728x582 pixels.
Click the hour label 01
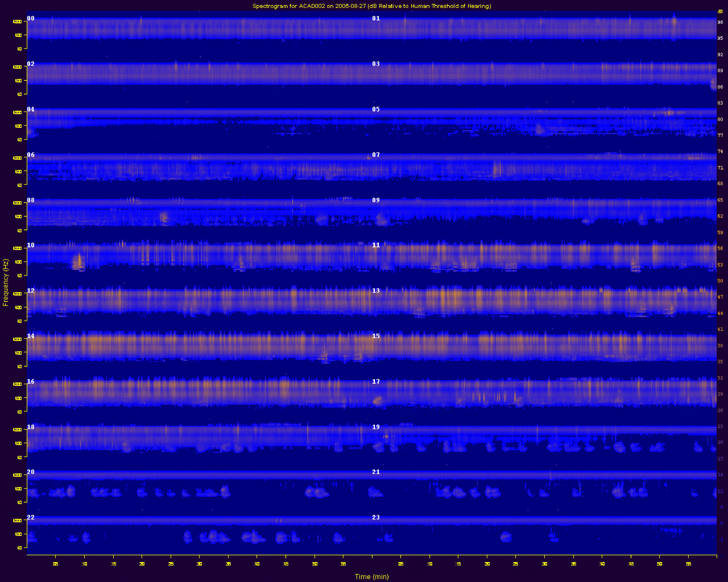point(376,18)
